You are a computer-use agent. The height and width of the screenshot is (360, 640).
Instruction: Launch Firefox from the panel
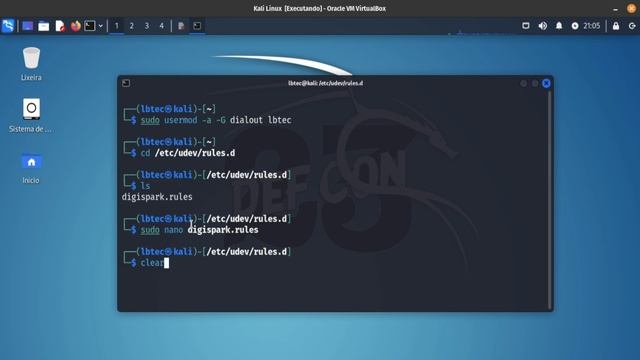(76, 26)
